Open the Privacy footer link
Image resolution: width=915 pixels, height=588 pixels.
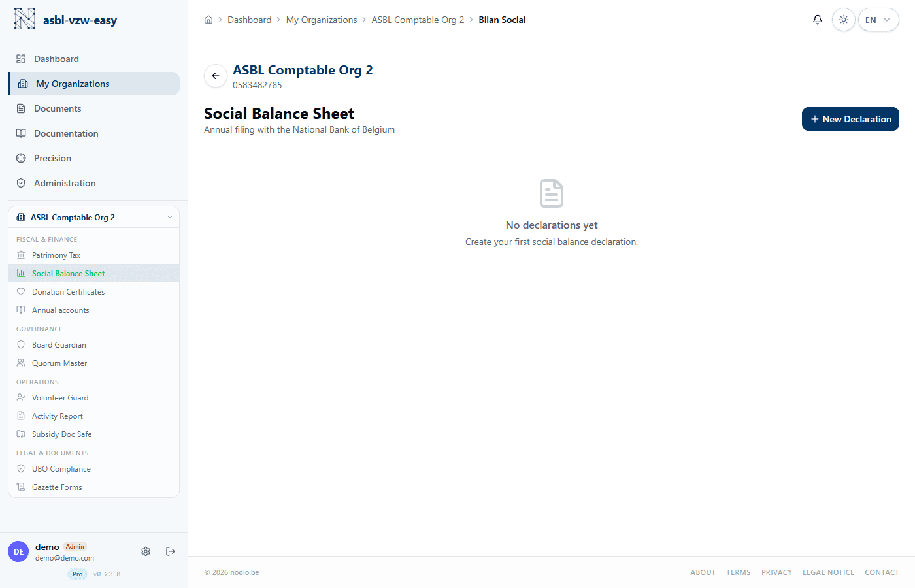(x=776, y=572)
